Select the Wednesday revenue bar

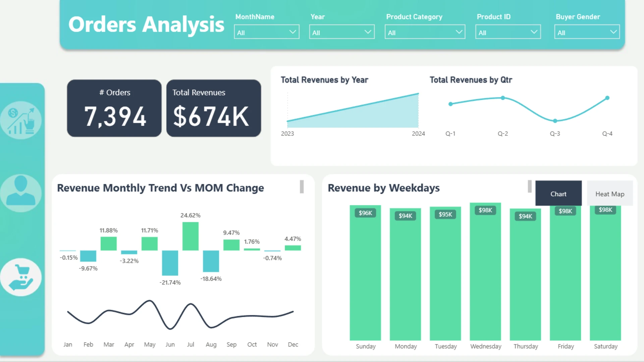[485, 271]
